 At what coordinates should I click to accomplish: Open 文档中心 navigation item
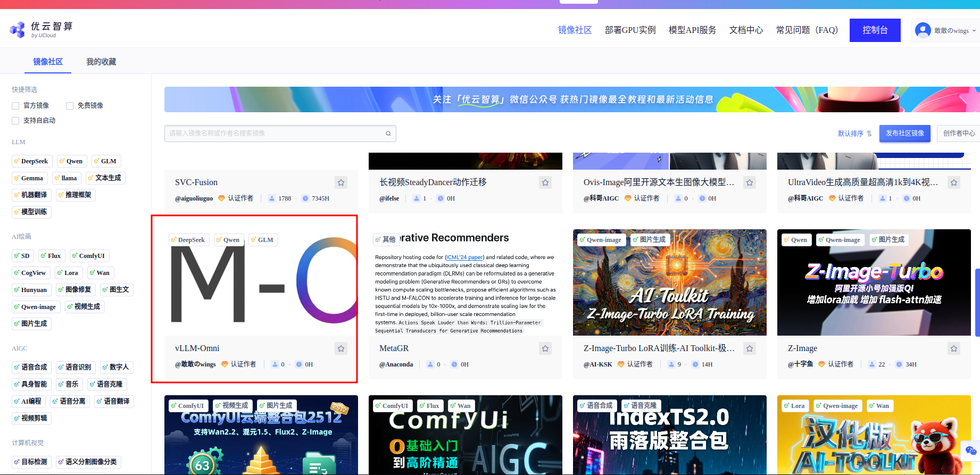tap(746, 30)
